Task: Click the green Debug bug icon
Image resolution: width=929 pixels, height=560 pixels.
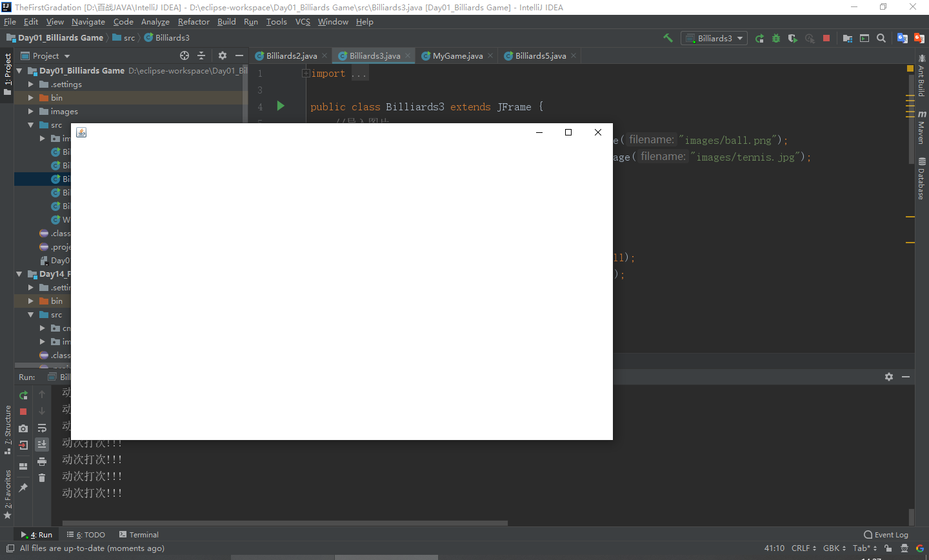Action: tap(776, 38)
